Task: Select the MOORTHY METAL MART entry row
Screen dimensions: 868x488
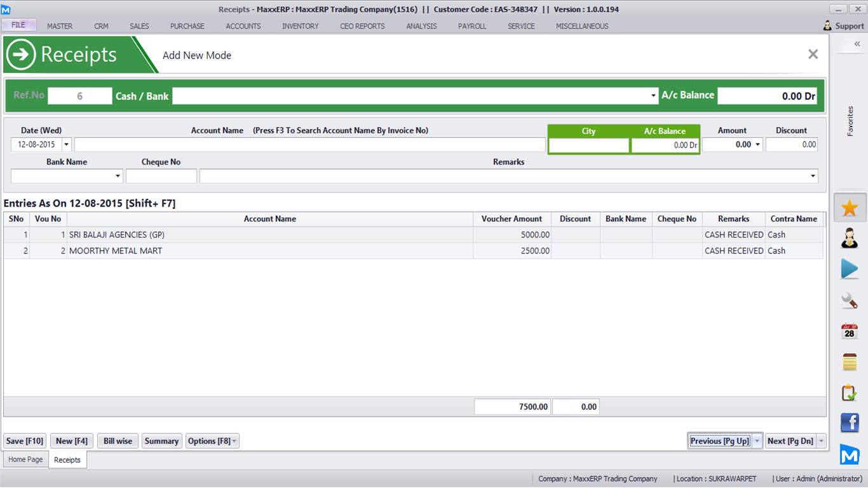Action: 269,251
